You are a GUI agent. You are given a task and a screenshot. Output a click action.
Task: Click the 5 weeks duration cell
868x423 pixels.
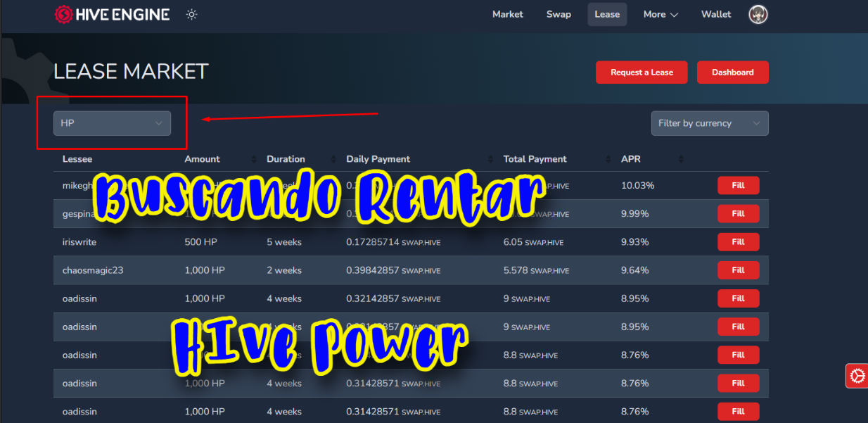pos(284,242)
